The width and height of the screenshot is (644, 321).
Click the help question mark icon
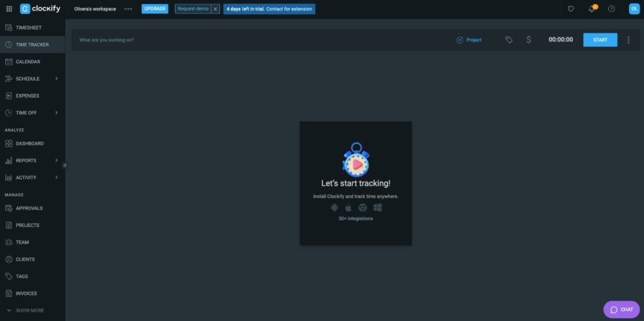[x=611, y=9]
